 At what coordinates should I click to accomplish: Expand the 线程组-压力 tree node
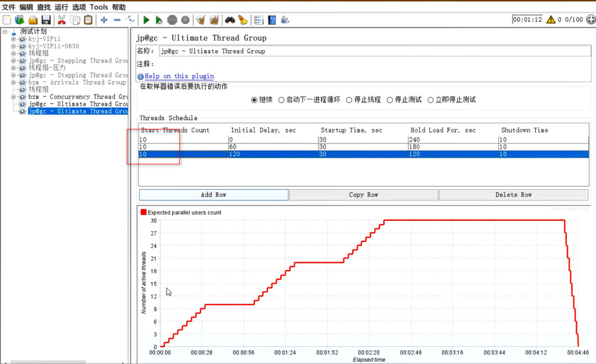pyautogui.click(x=13, y=68)
